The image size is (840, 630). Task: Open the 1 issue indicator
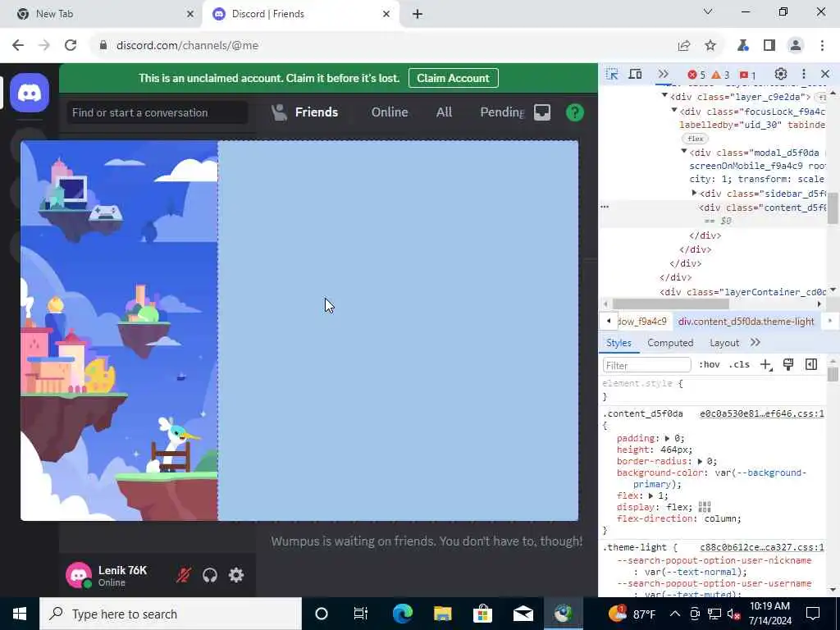[x=747, y=75]
